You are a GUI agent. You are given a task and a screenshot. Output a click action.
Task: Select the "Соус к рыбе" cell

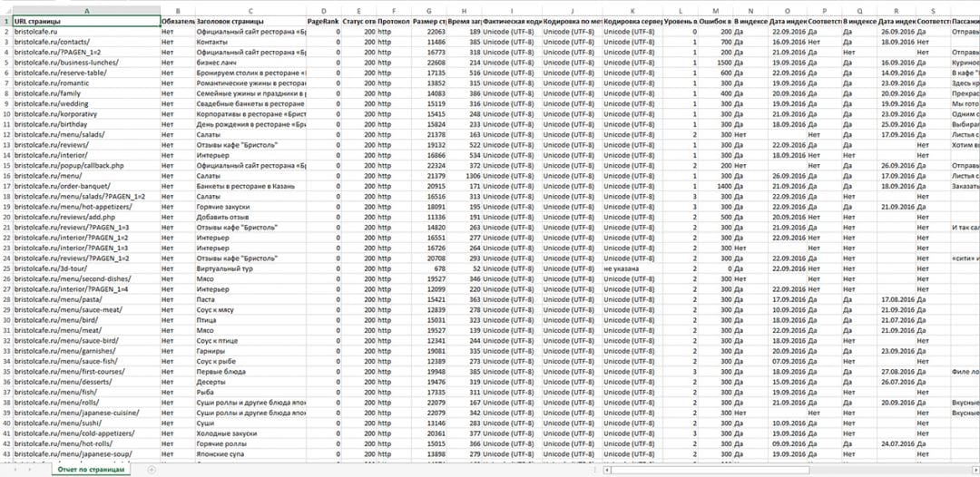[x=250, y=361]
